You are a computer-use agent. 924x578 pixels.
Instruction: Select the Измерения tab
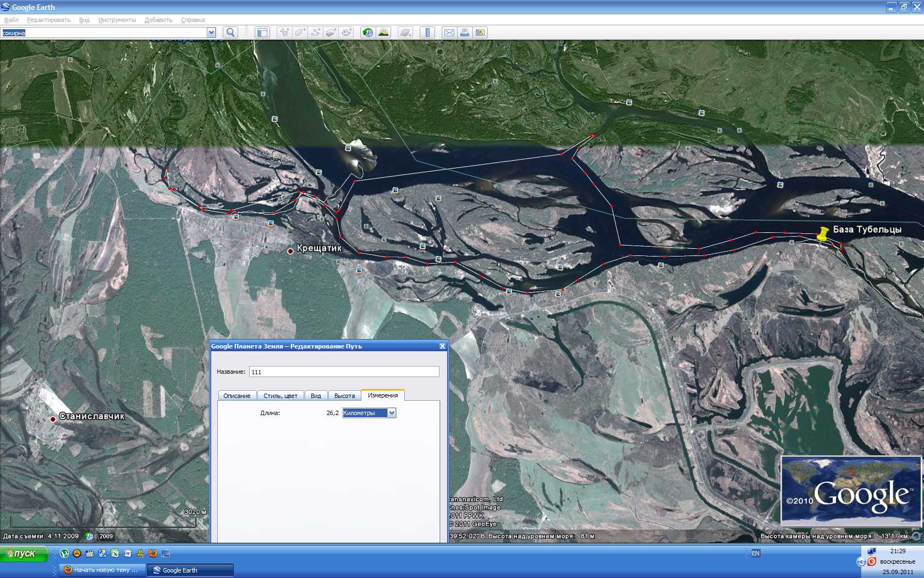coord(383,395)
